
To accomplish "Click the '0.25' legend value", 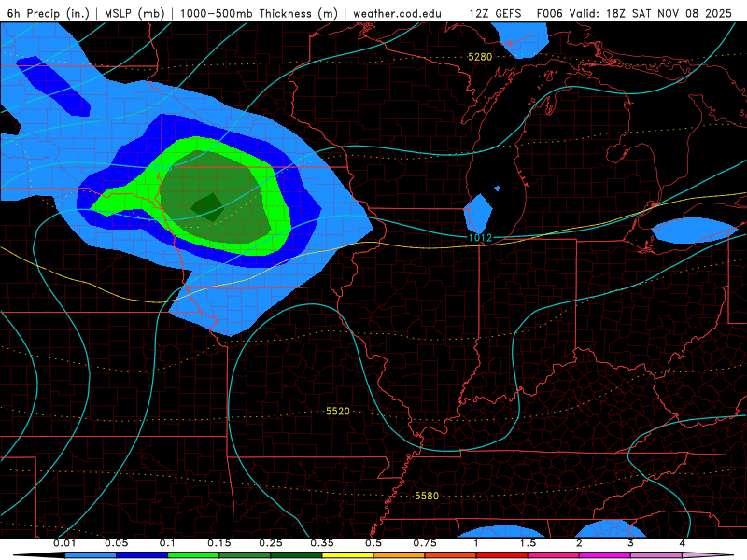I will pyautogui.click(x=271, y=543).
